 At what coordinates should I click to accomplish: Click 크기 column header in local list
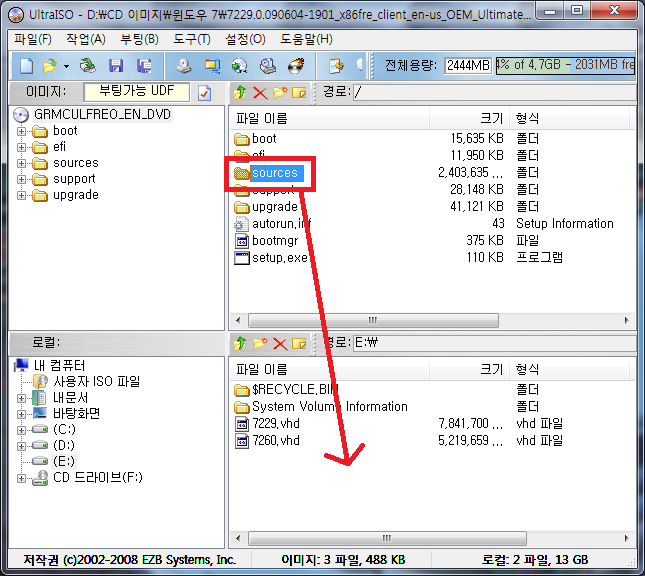pos(469,369)
